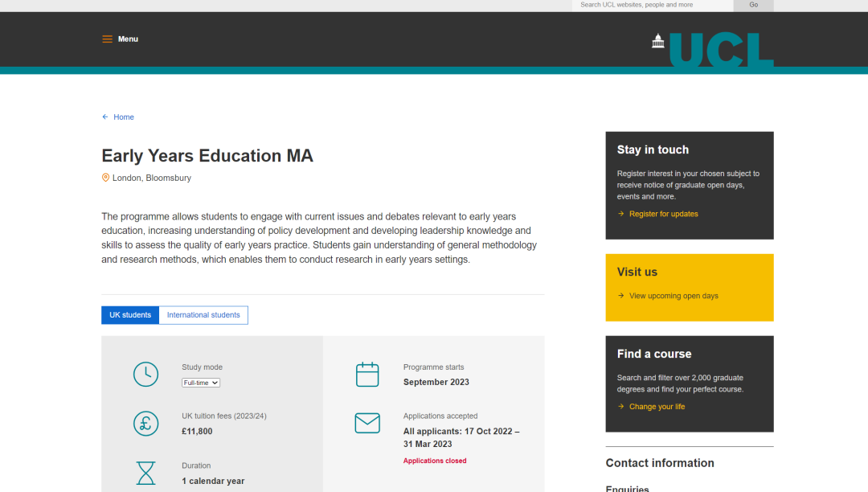868x492 pixels.
Task: Click the Stay in touch heading
Action: (x=653, y=150)
